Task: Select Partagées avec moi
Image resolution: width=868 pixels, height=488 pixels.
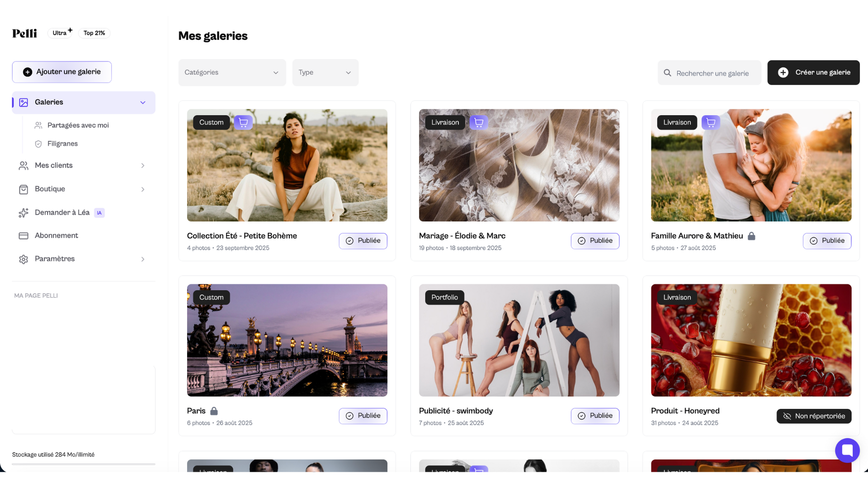Action: (78, 125)
